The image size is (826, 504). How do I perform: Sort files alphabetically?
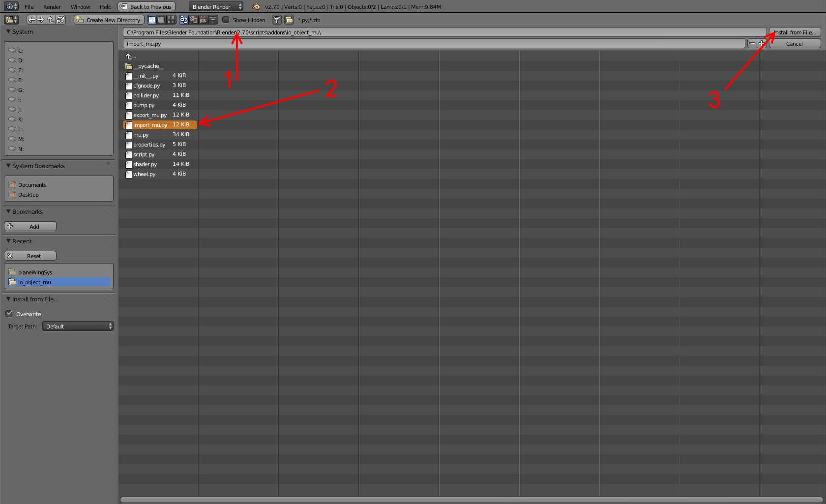pos(184,20)
